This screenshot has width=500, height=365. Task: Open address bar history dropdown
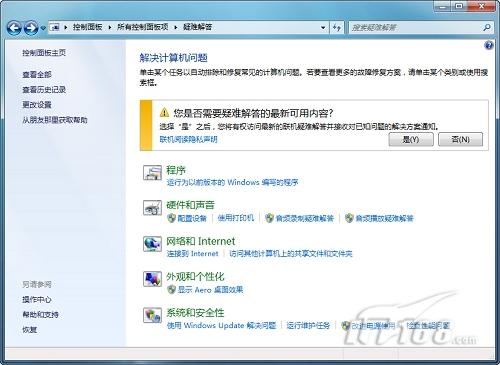tap(323, 27)
